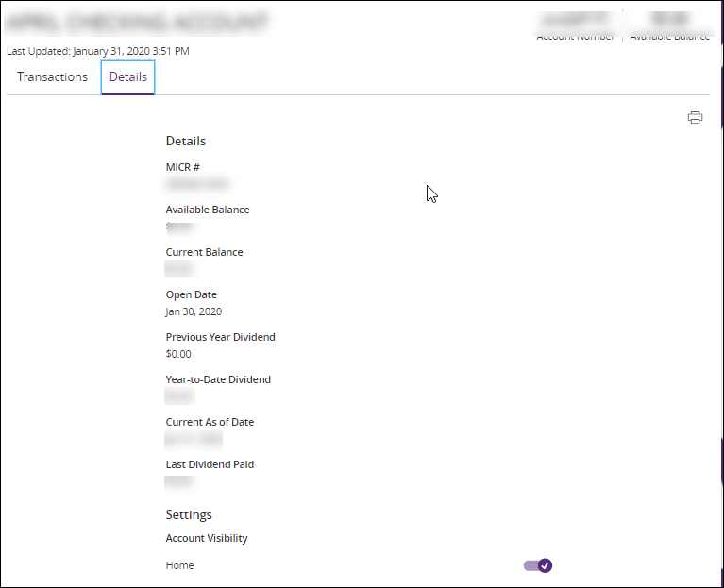
Task: Click the Account Visibility label
Action: pyautogui.click(x=207, y=538)
